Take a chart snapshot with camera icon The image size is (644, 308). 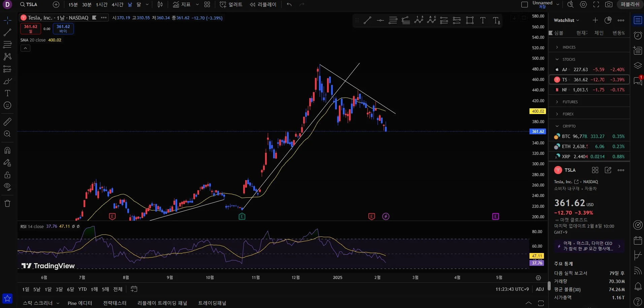[x=609, y=4]
